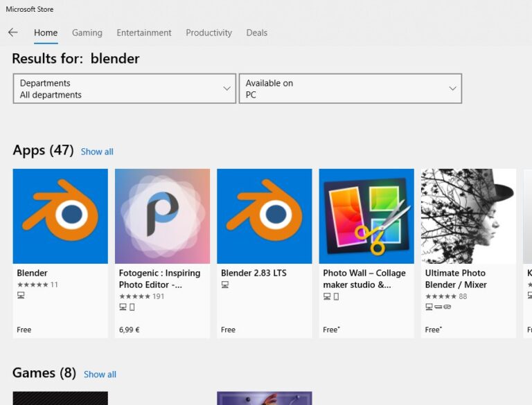
Task: Click the Blender app title text
Action: tap(33, 273)
